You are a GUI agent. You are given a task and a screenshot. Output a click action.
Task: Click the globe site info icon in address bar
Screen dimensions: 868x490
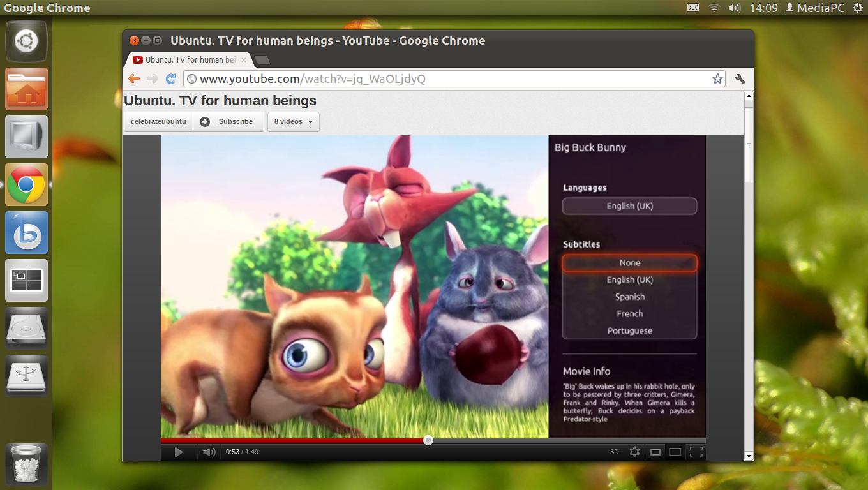click(x=191, y=79)
